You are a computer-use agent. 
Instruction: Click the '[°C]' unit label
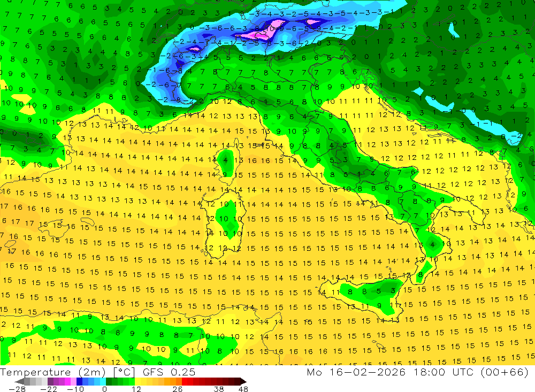point(124,372)
